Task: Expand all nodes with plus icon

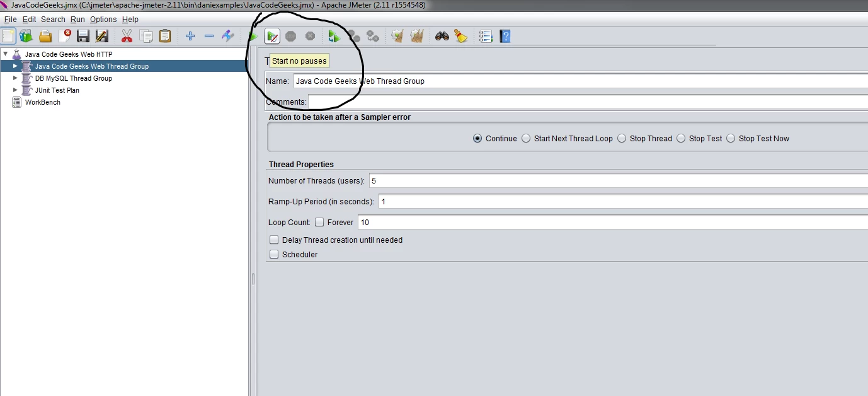Action: tap(190, 36)
